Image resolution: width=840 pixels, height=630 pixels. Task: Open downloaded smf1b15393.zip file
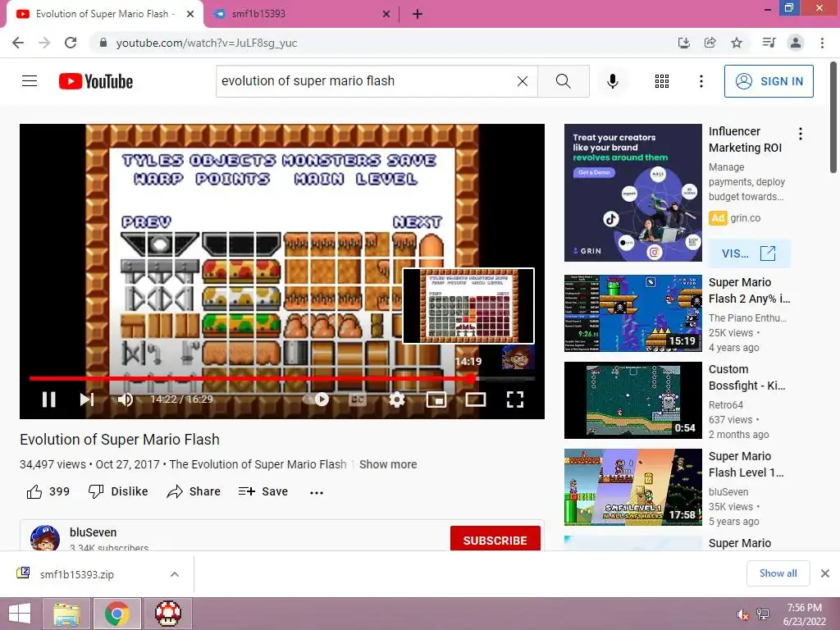76,574
